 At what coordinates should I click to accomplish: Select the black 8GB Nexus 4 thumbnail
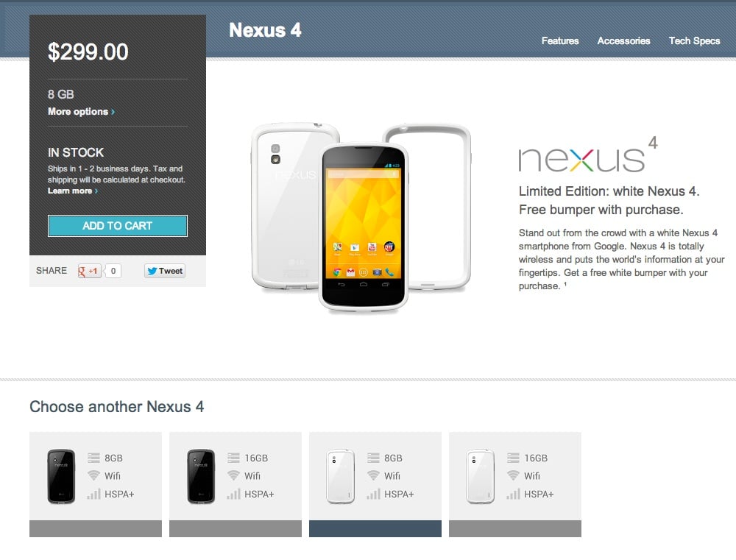[x=61, y=476]
